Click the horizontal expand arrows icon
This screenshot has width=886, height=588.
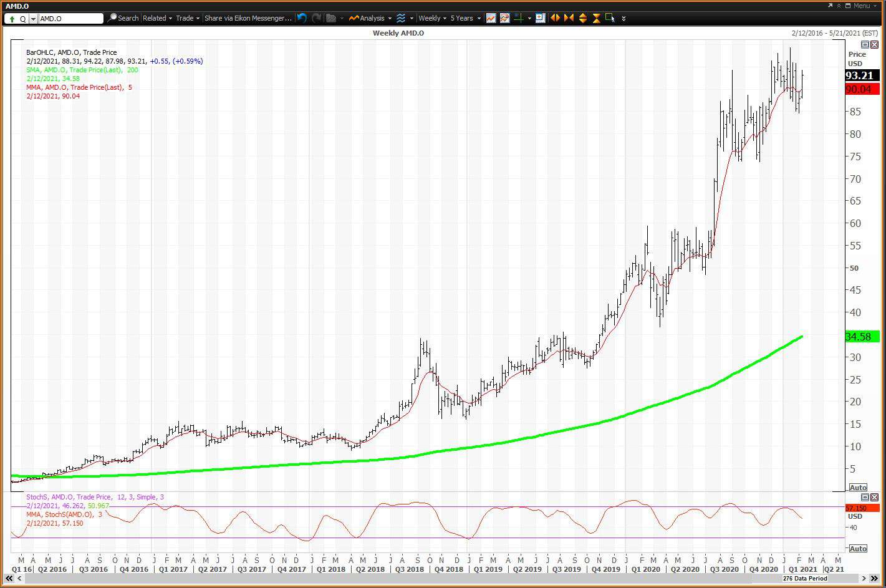click(555, 18)
